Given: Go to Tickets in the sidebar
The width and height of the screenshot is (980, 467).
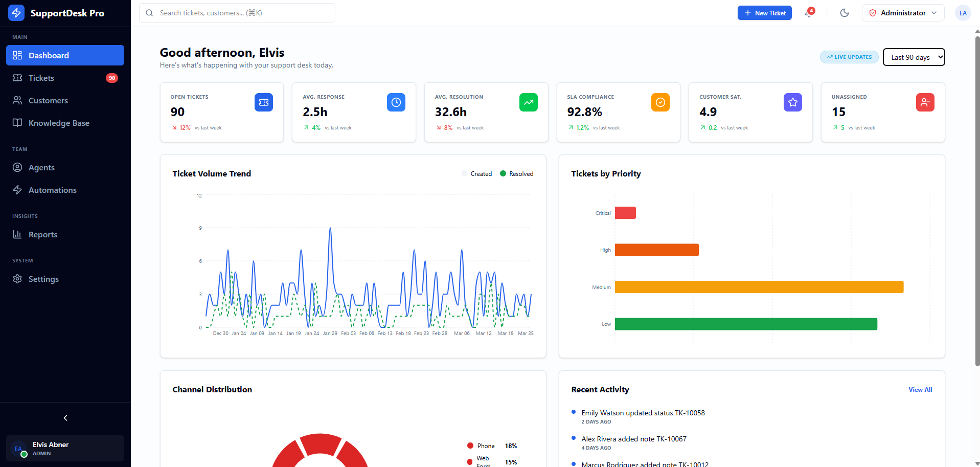Looking at the screenshot, I should point(41,78).
